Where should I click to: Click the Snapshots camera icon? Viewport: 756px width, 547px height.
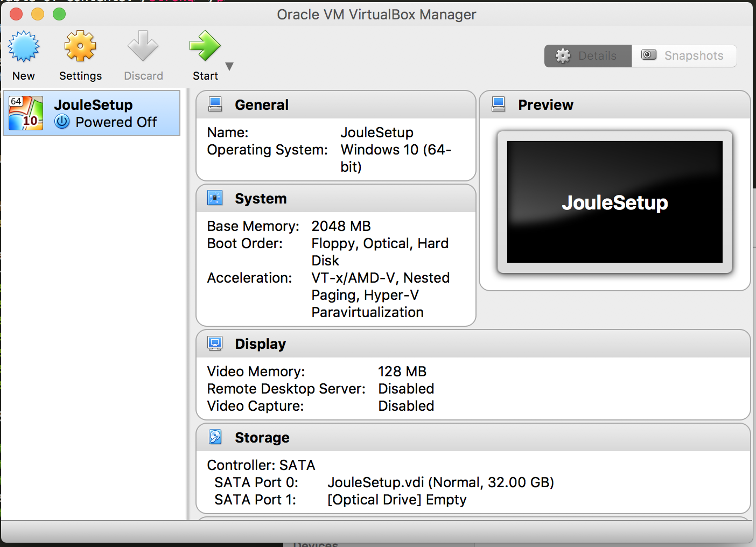tap(648, 55)
